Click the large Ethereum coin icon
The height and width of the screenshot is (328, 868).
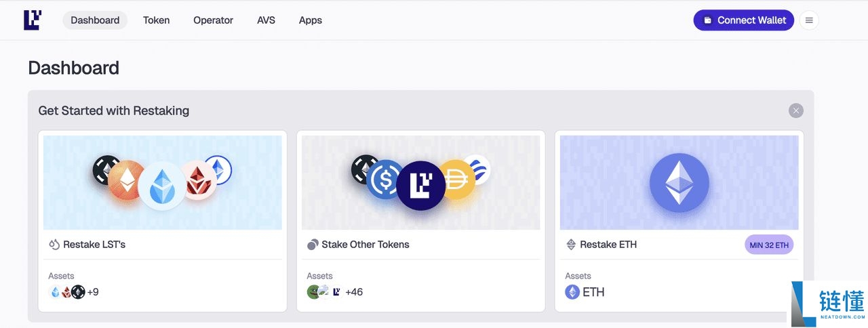(679, 183)
